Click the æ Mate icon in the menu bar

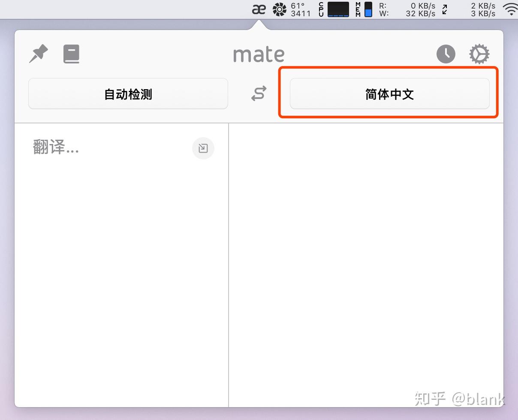click(259, 9)
